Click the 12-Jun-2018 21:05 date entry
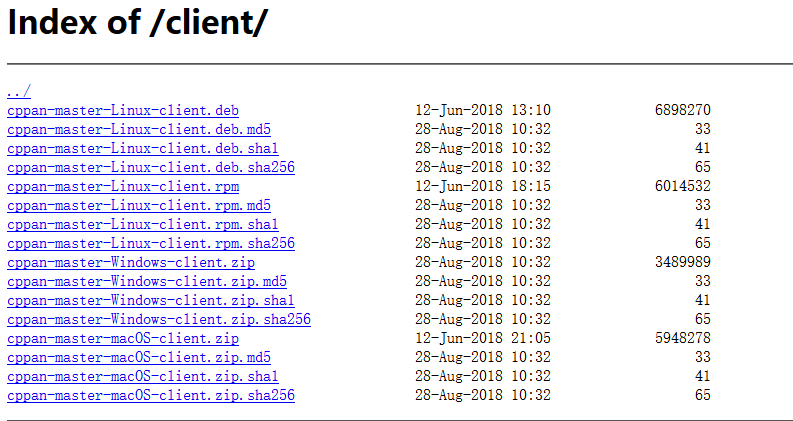Viewport: 793px width, 421px height. coord(483,338)
